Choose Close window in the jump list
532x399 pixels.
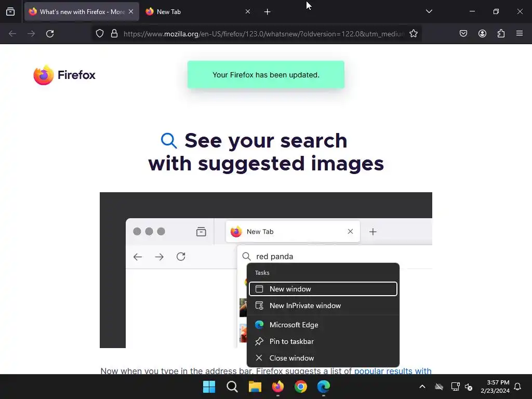tap(323, 358)
